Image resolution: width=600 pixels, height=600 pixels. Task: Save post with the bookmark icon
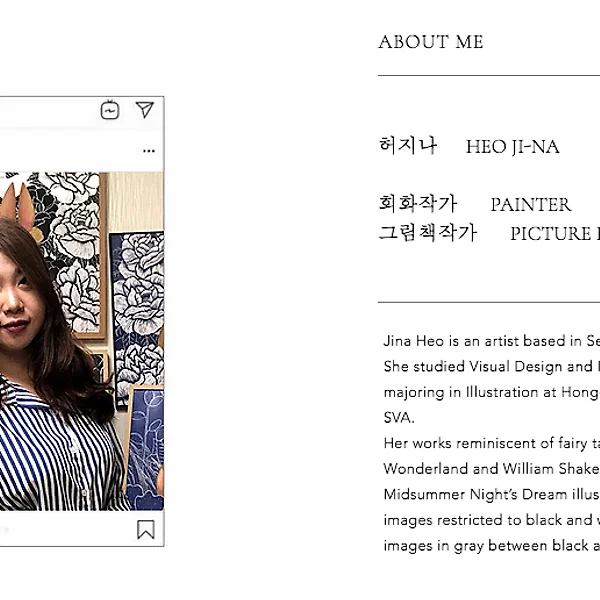[146, 529]
